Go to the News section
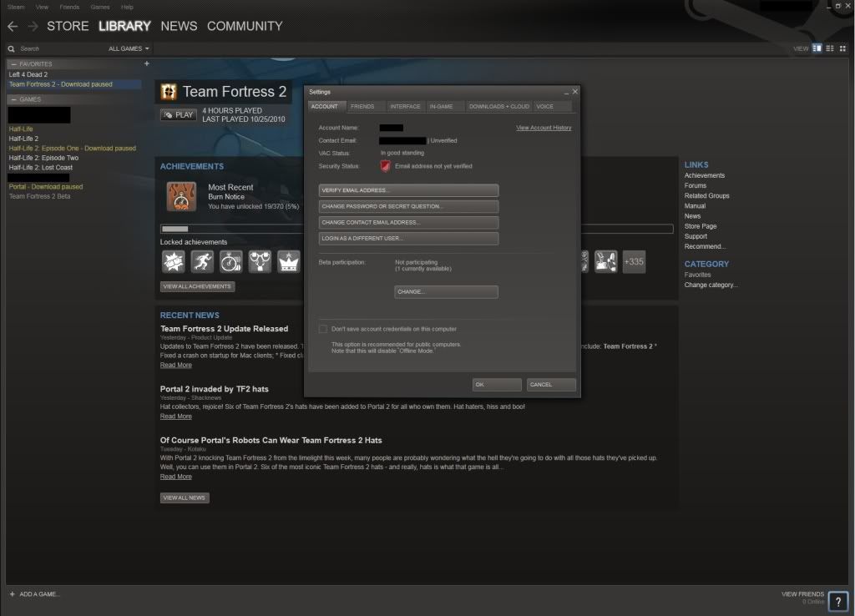855x616 pixels. click(x=179, y=26)
